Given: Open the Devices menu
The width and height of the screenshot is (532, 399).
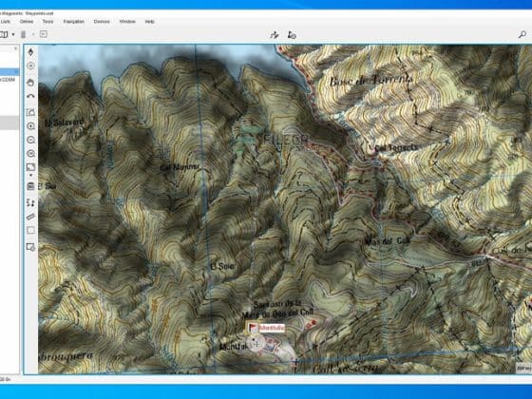Looking at the screenshot, I should pos(102,21).
